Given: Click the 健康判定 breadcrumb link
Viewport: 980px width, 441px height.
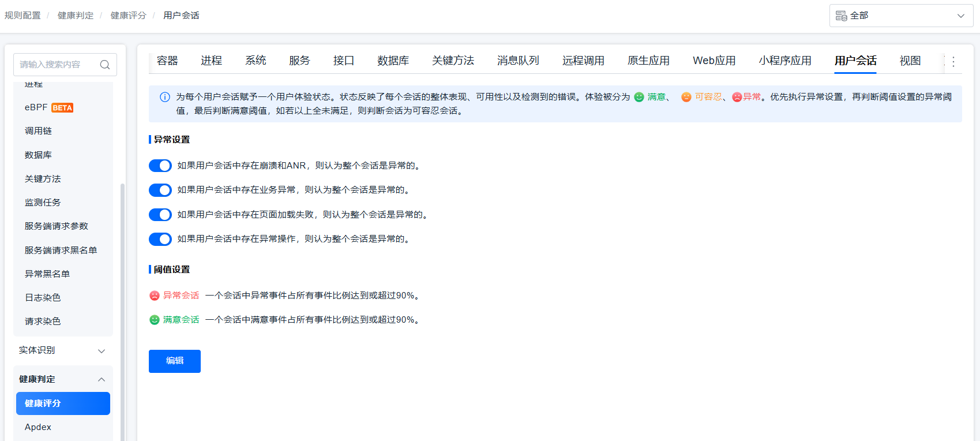Looking at the screenshot, I should click(76, 16).
